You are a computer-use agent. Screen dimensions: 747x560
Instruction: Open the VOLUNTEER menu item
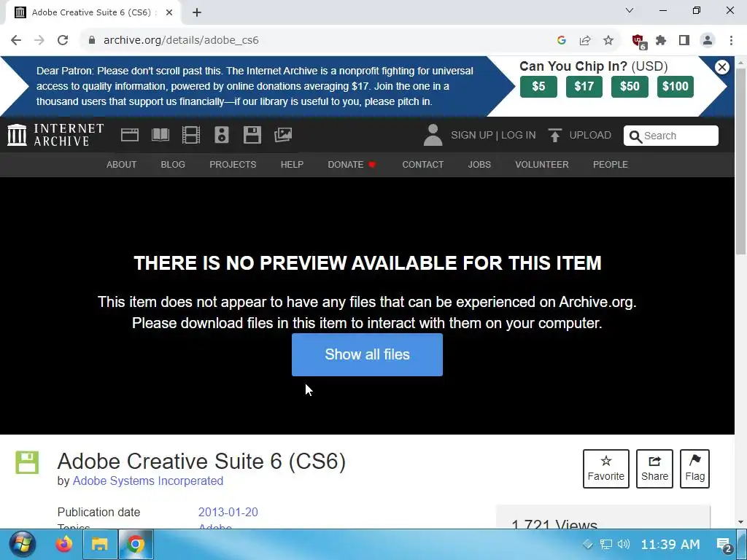point(542,164)
